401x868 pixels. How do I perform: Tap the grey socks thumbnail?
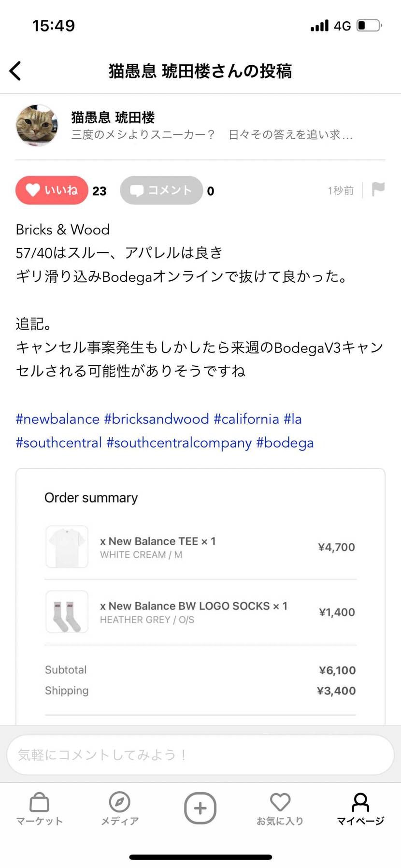[67, 612]
